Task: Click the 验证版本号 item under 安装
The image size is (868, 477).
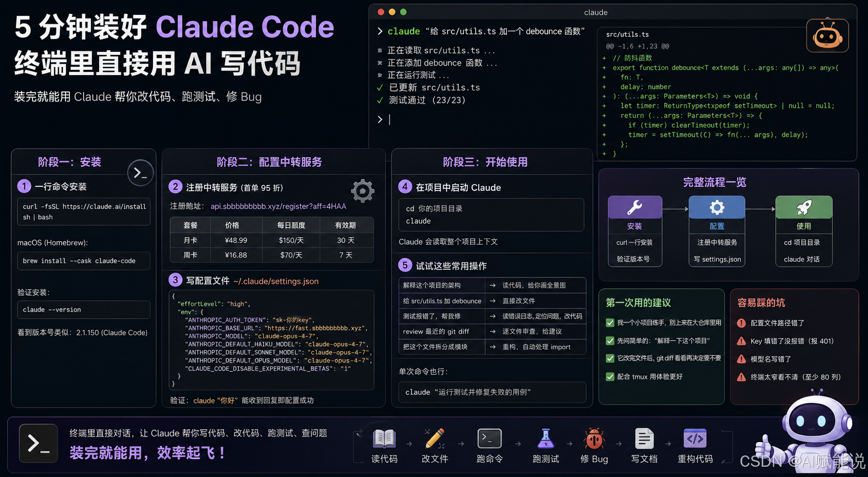Action: pos(633,260)
